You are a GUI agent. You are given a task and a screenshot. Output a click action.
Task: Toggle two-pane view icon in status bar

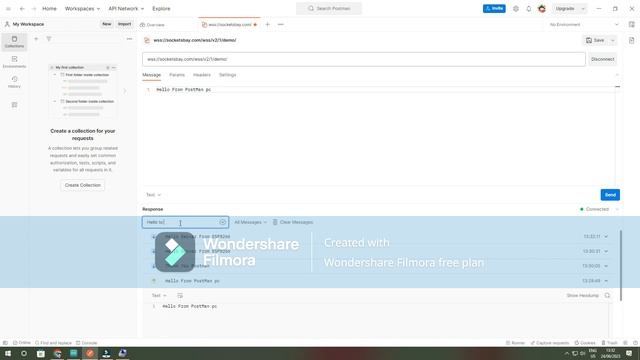[625, 343]
